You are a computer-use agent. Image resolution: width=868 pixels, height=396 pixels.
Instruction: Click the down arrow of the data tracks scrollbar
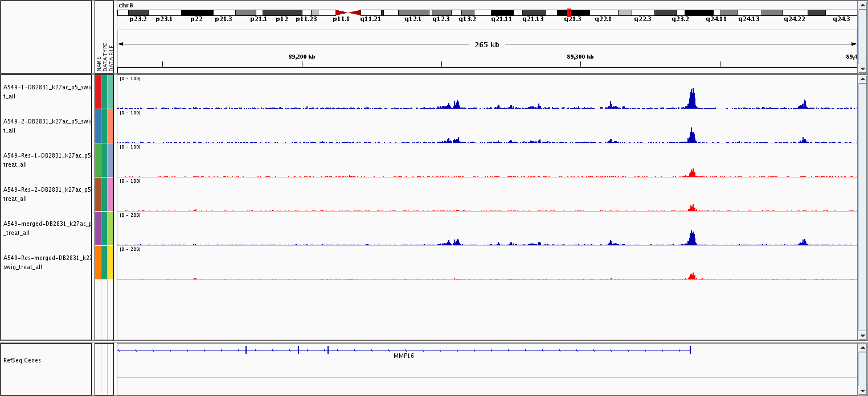862,336
